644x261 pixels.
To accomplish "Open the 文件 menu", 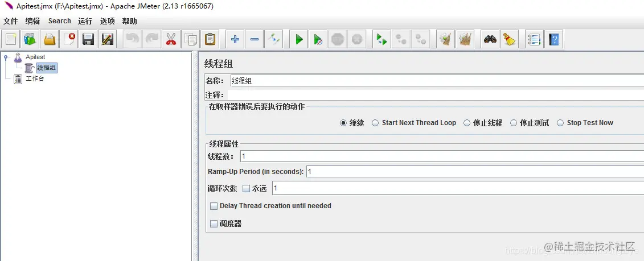I will tap(11, 21).
